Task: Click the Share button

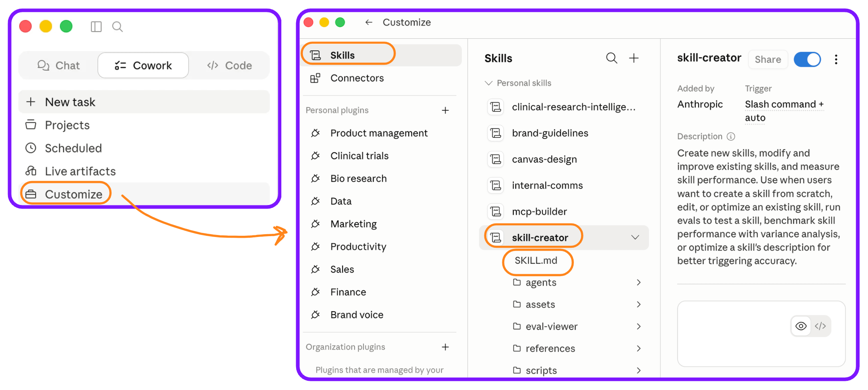Action: (x=768, y=60)
